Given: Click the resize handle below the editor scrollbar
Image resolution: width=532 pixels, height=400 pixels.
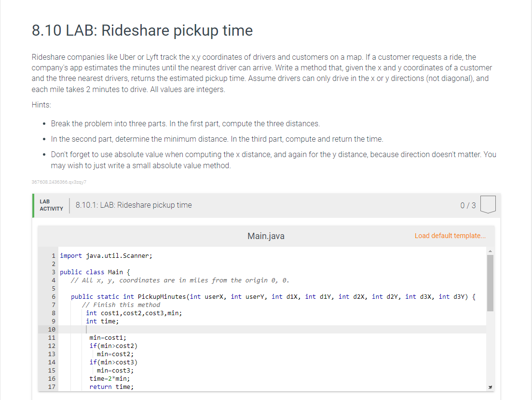Looking at the screenshot, I should (491, 387).
